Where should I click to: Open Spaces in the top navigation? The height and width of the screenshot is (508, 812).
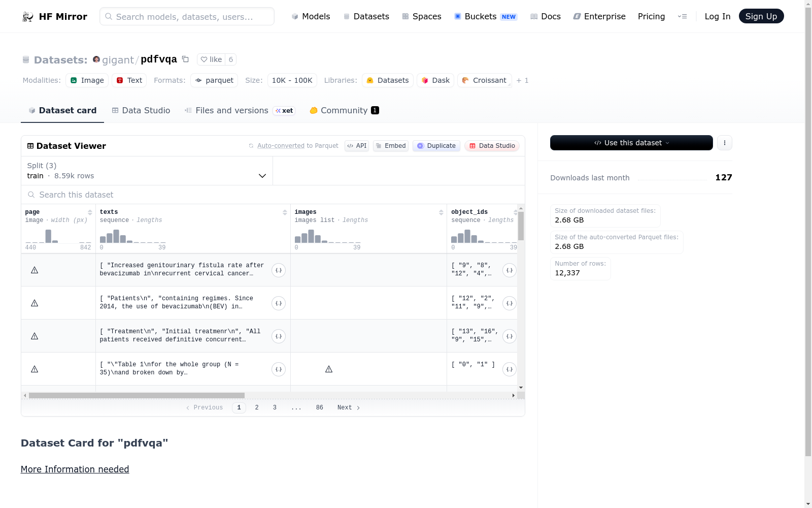(422, 16)
